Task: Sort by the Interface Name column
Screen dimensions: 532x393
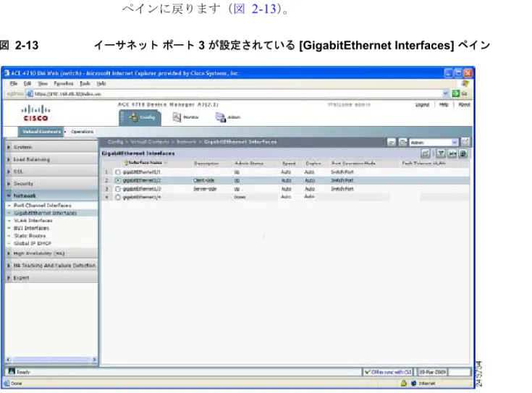Action: 145,163
